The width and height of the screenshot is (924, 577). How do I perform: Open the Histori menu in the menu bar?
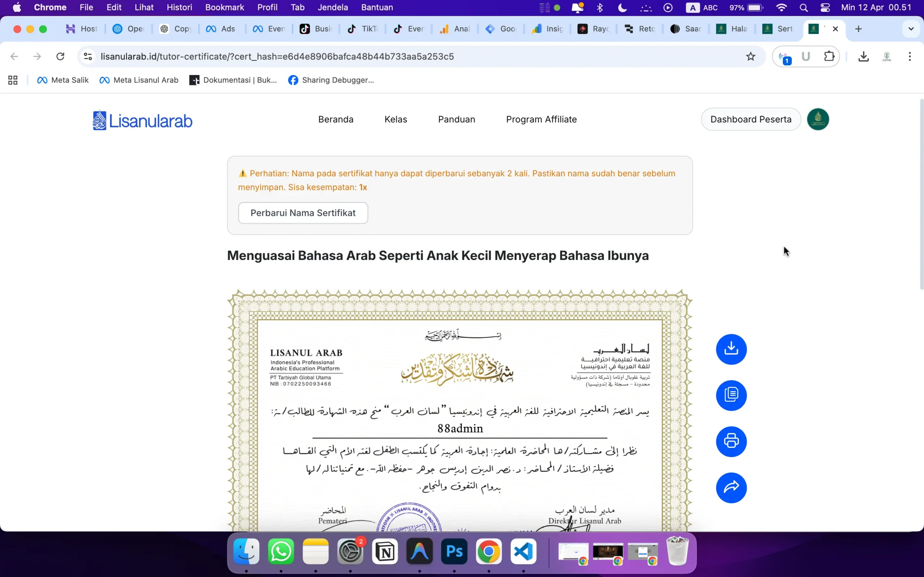click(179, 7)
